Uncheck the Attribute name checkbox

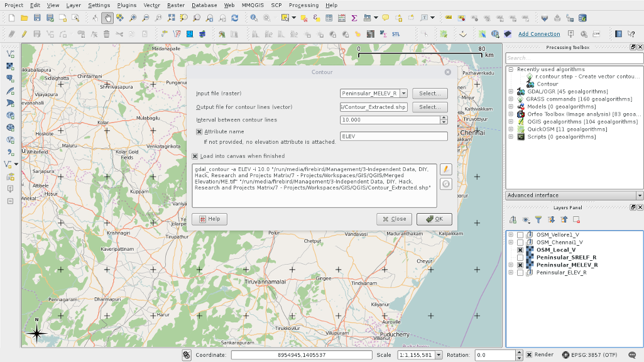(199, 132)
